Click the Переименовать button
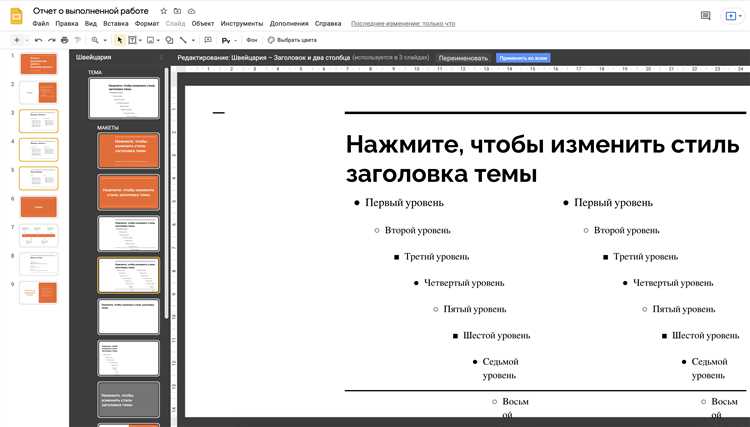Screen dimensions: 750x427 463,58
